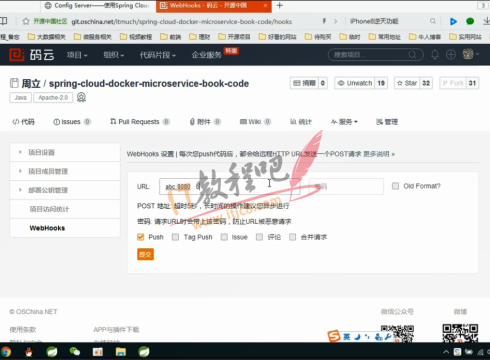Toggle the Old Format? checkbox
This screenshot has width=490, height=360.
[x=395, y=186]
